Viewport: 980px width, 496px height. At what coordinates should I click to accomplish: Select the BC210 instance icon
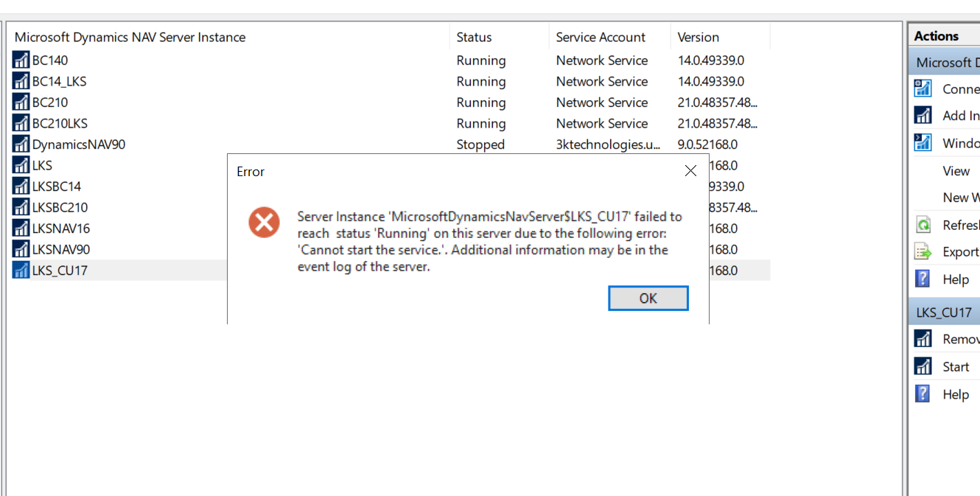[21, 102]
